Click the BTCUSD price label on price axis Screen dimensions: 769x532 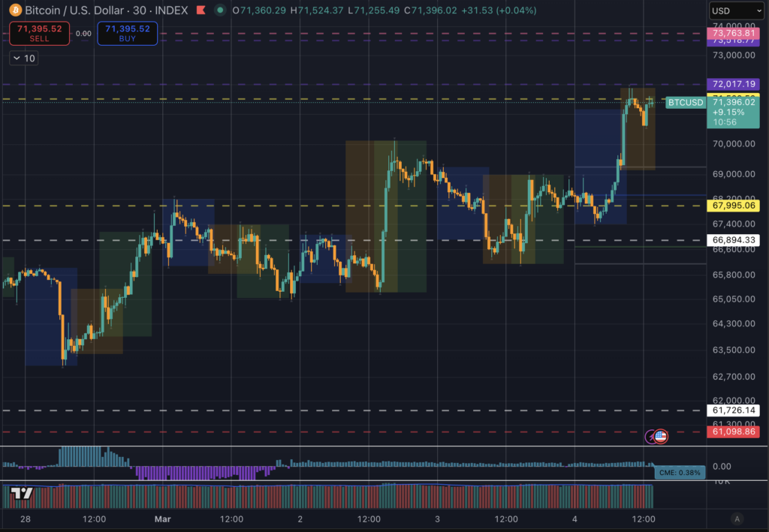[685, 102]
